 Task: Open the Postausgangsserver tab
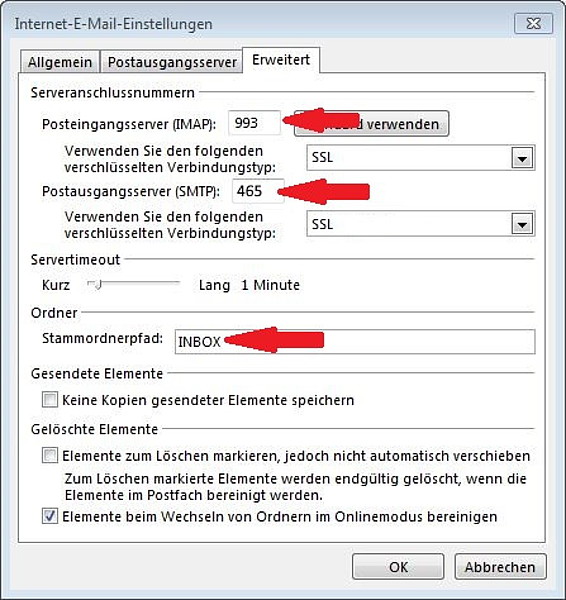[172, 62]
